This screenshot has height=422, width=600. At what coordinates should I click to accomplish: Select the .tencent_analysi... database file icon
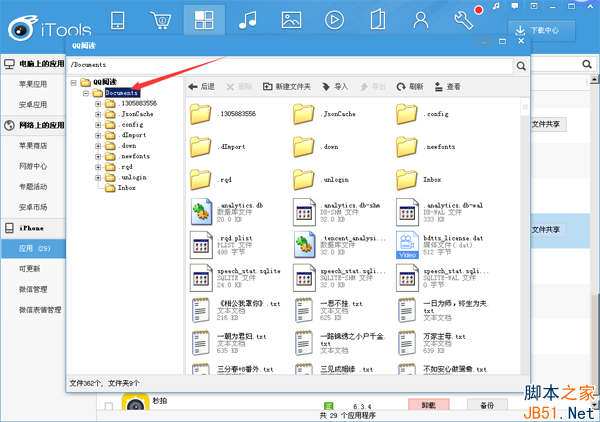point(304,245)
